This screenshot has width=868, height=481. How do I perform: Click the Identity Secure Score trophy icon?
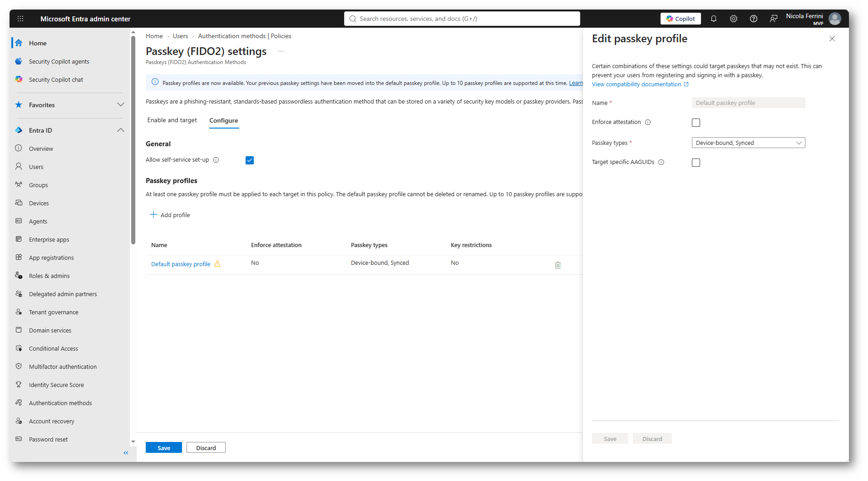(19, 384)
